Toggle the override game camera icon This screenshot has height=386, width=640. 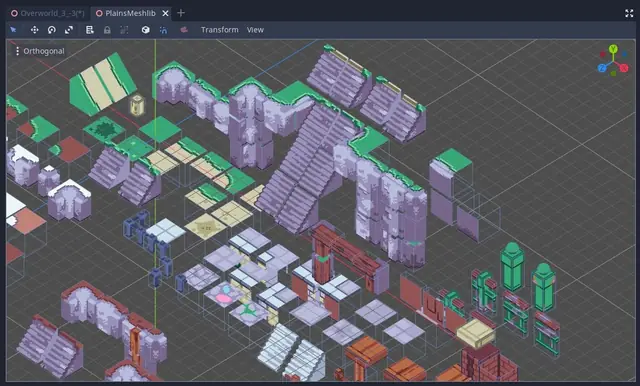tap(184, 29)
